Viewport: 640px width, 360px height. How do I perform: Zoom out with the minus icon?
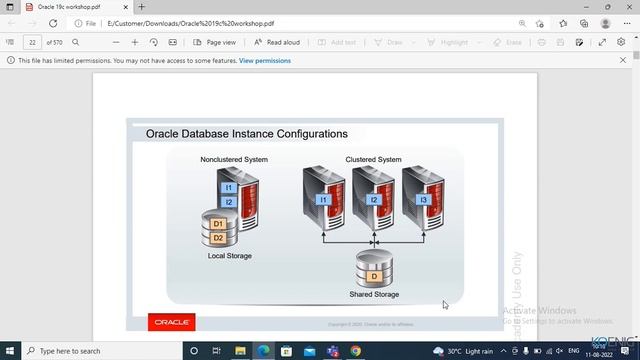coord(116,42)
